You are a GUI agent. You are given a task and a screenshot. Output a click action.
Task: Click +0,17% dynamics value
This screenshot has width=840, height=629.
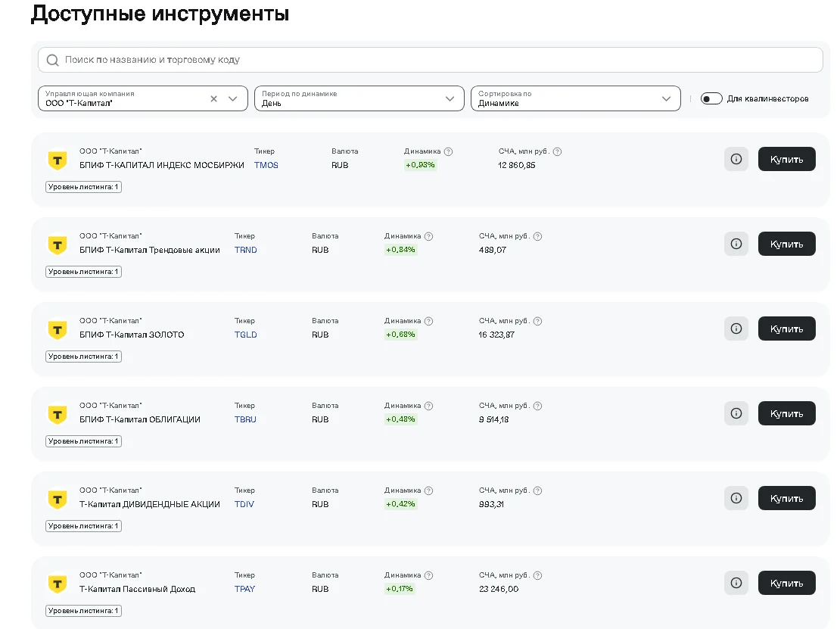(x=400, y=589)
